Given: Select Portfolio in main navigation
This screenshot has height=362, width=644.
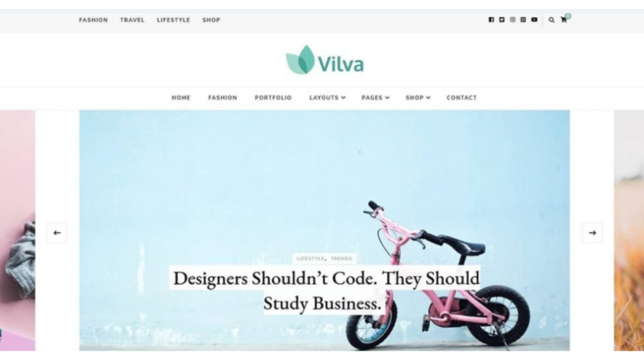Looking at the screenshot, I should point(273,97).
